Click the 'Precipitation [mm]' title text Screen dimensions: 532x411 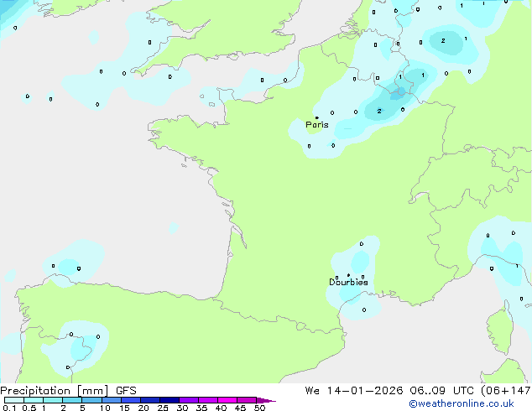[x=55, y=391]
